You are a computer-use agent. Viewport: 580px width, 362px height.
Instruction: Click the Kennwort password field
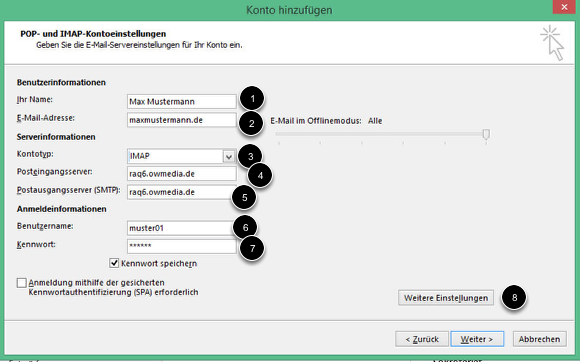pyautogui.click(x=182, y=246)
